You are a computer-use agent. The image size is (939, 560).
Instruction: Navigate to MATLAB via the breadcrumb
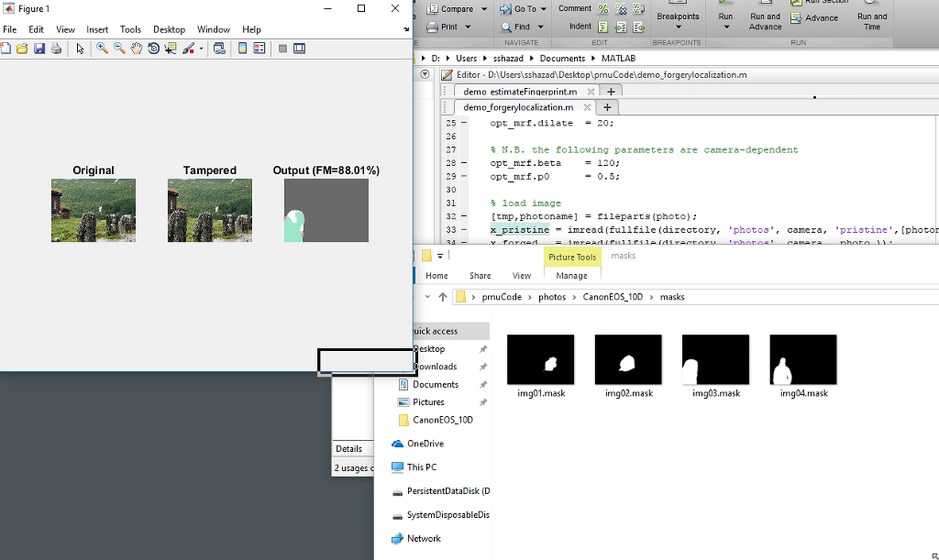pyautogui.click(x=617, y=57)
